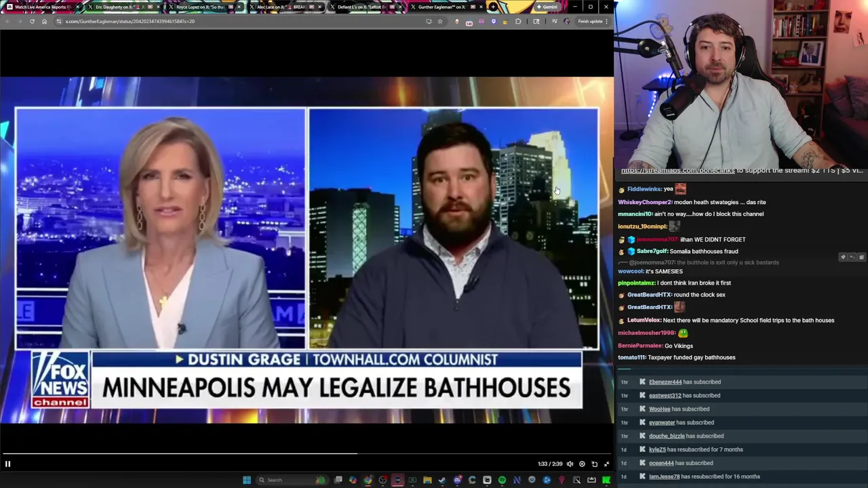The width and height of the screenshot is (868, 488).
Task: Open the green Kick app on taskbar
Action: click(x=605, y=480)
